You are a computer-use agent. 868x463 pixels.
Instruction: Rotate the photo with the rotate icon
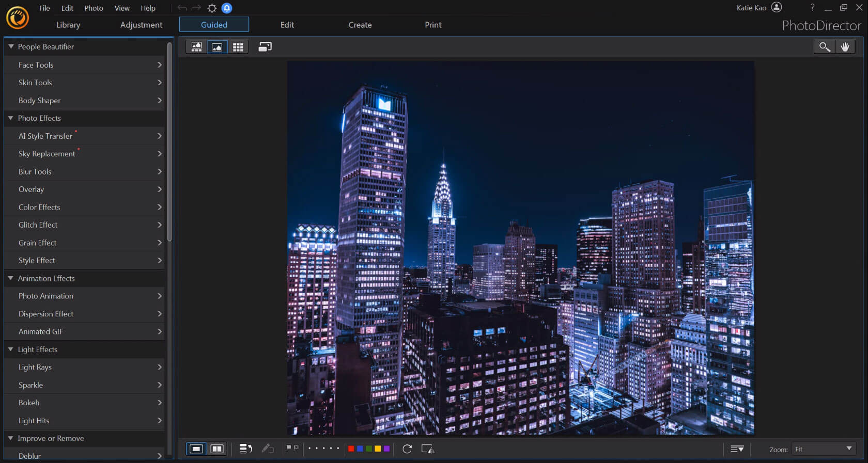pos(407,449)
